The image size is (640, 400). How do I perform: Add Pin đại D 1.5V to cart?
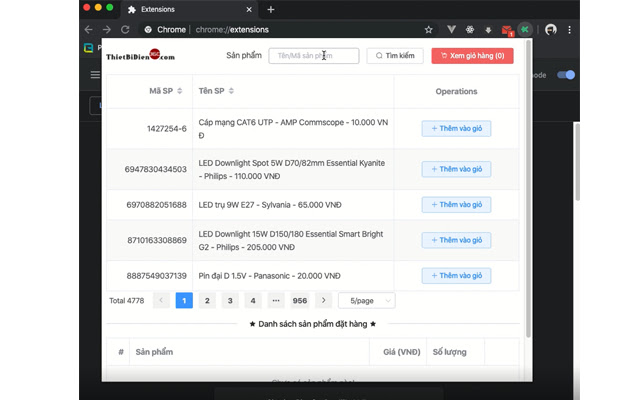coord(456,276)
